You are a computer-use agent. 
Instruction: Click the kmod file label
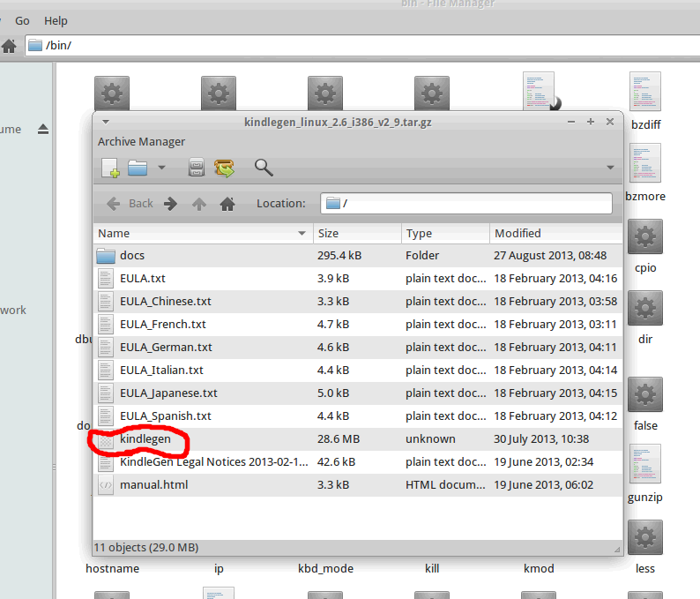point(539,569)
